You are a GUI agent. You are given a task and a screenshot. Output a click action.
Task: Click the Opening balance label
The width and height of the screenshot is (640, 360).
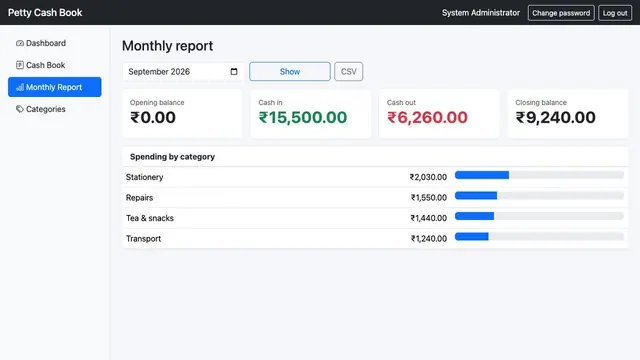pos(157,102)
